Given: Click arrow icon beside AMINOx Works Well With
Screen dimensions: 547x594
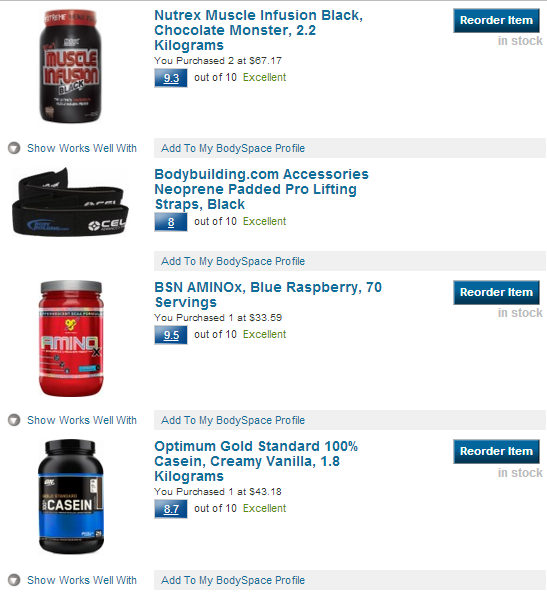Looking at the screenshot, I should coord(14,420).
